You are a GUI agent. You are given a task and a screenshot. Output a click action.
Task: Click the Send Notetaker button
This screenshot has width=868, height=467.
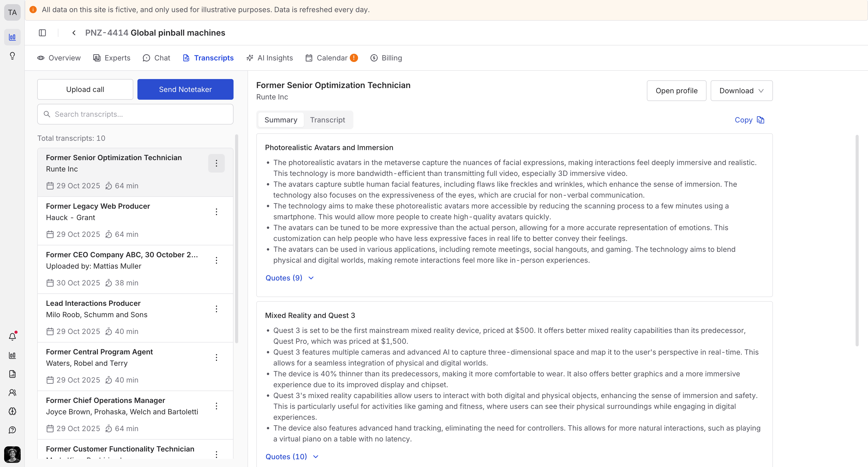click(185, 89)
